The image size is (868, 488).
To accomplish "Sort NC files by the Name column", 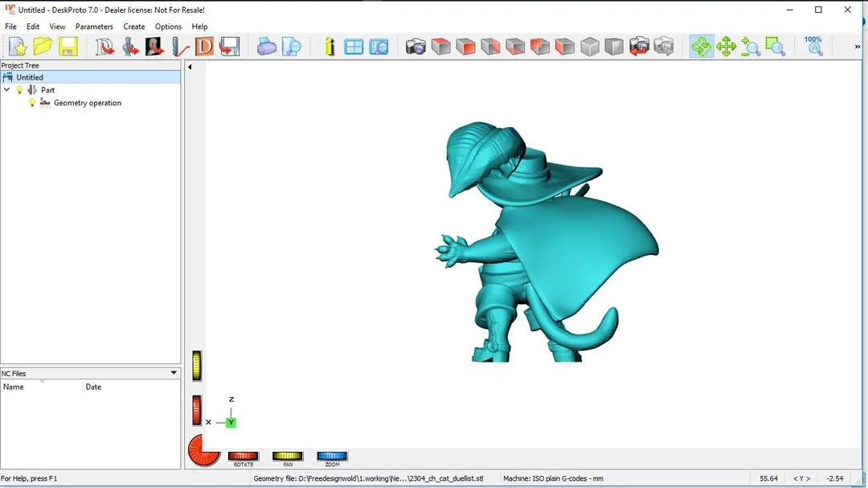I will coord(42,387).
